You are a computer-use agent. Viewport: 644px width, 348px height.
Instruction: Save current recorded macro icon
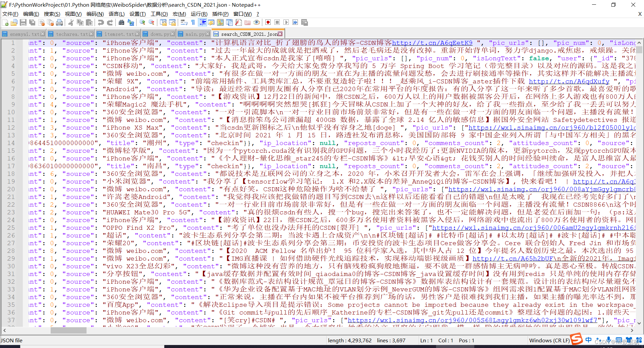tap(305, 22)
